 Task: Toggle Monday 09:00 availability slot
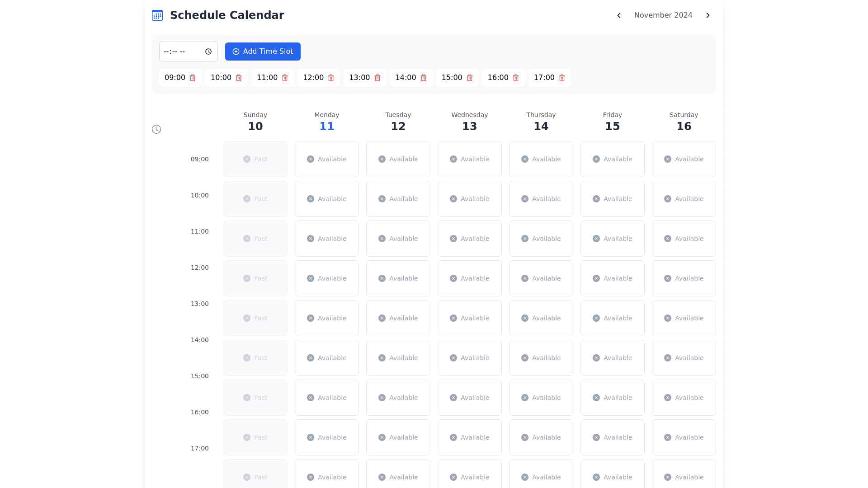point(326,159)
